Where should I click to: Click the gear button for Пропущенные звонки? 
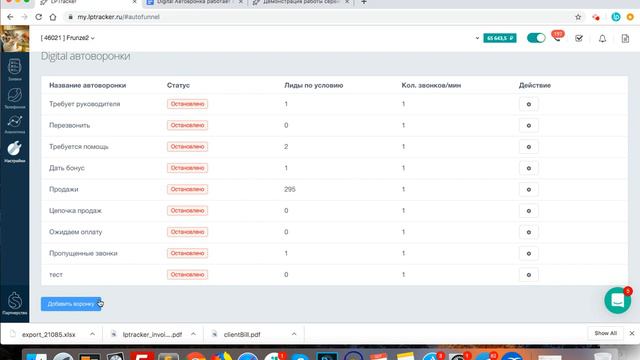coord(529,253)
